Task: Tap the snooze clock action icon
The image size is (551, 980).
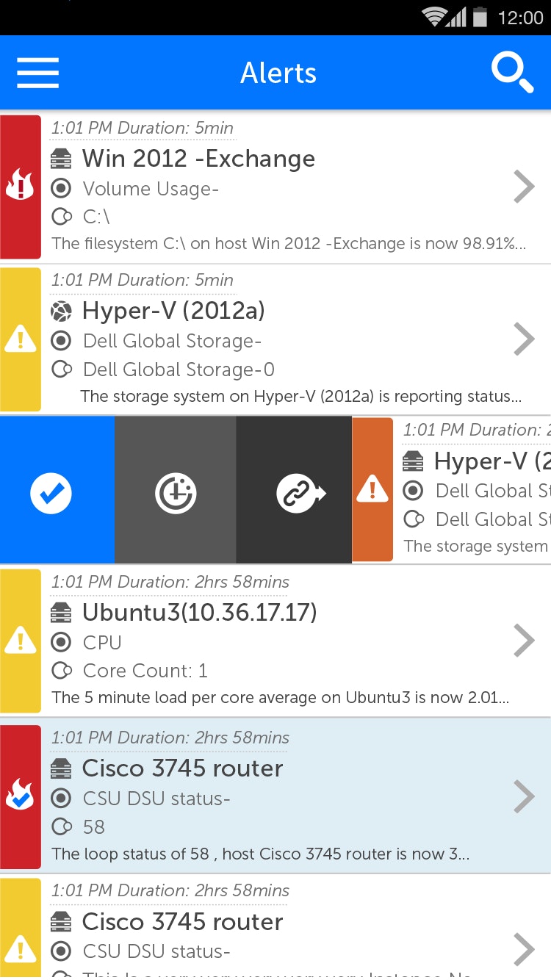Action: (175, 493)
